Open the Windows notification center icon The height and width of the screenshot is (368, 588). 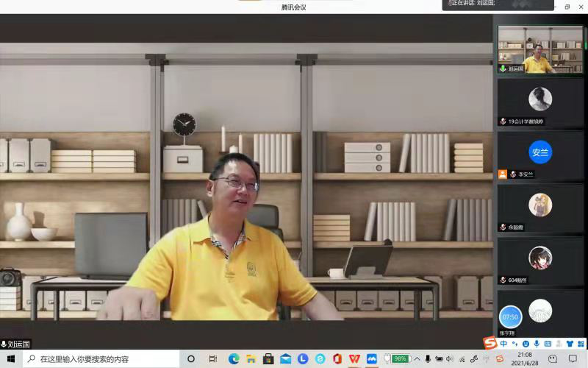(x=573, y=358)
